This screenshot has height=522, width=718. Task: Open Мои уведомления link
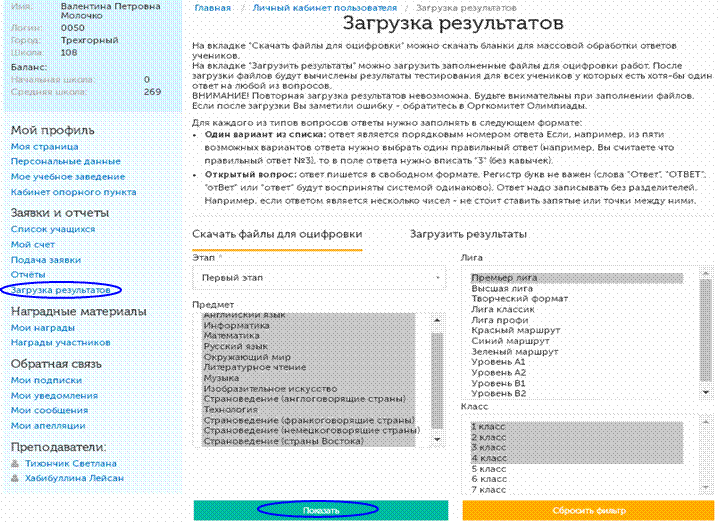[54, 396]
